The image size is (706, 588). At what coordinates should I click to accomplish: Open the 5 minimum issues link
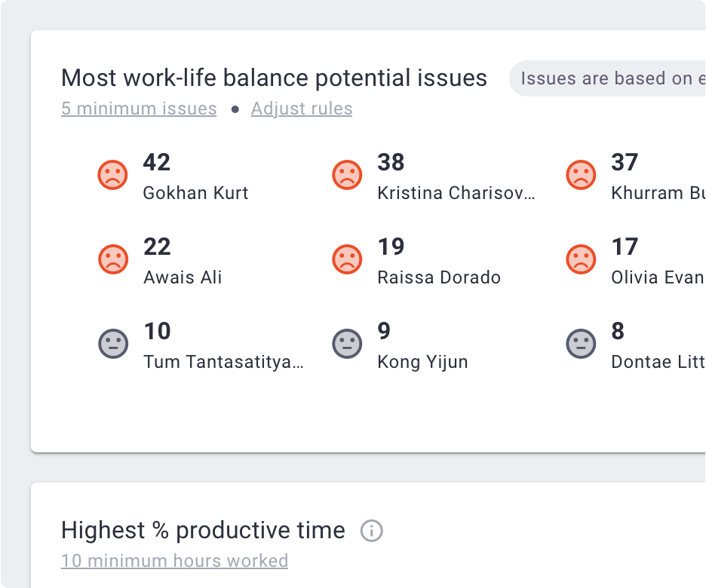point(139,109)
